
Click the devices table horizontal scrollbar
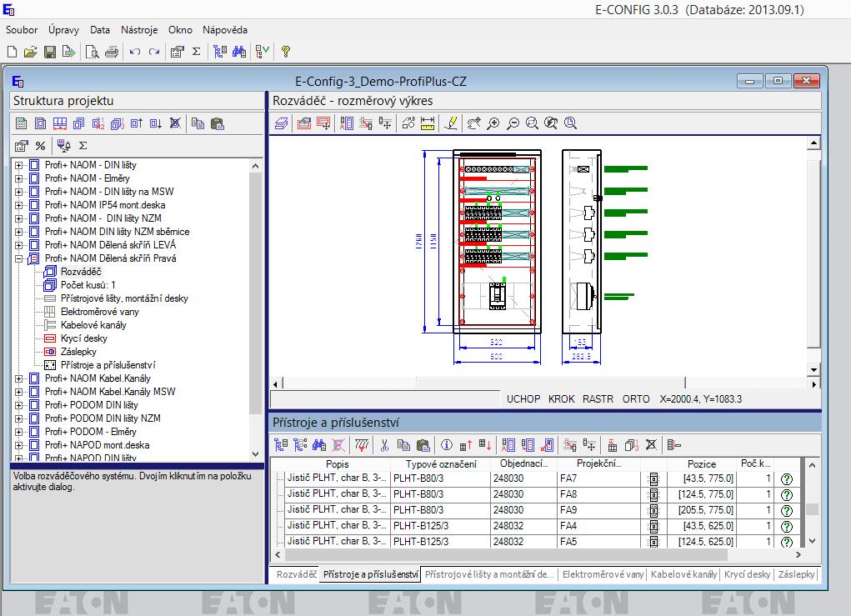tap(506, 554)
